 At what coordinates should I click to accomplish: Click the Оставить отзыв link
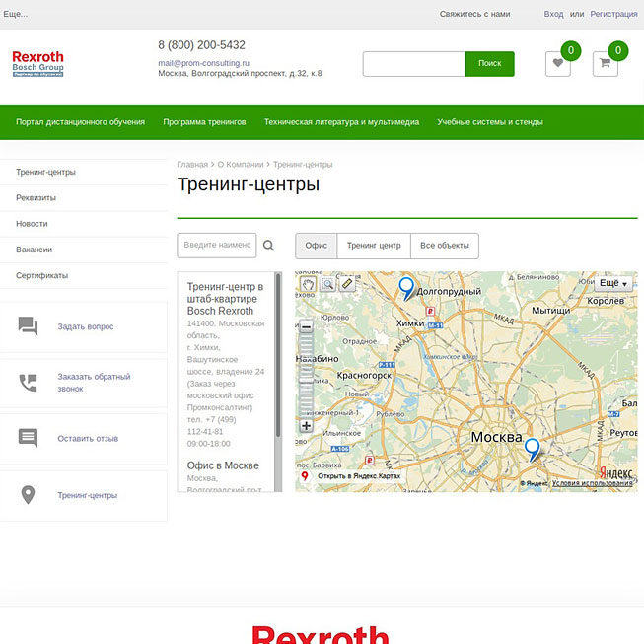[88, 438]
